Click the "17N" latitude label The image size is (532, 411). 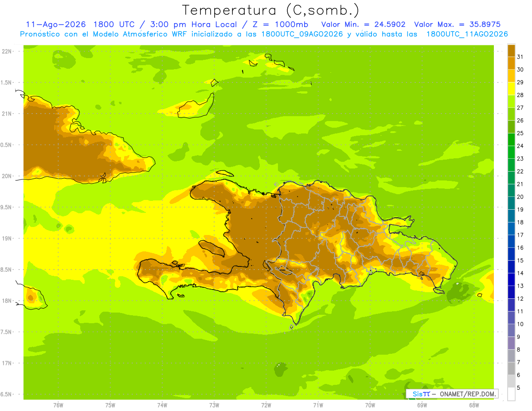click(7, 363)
